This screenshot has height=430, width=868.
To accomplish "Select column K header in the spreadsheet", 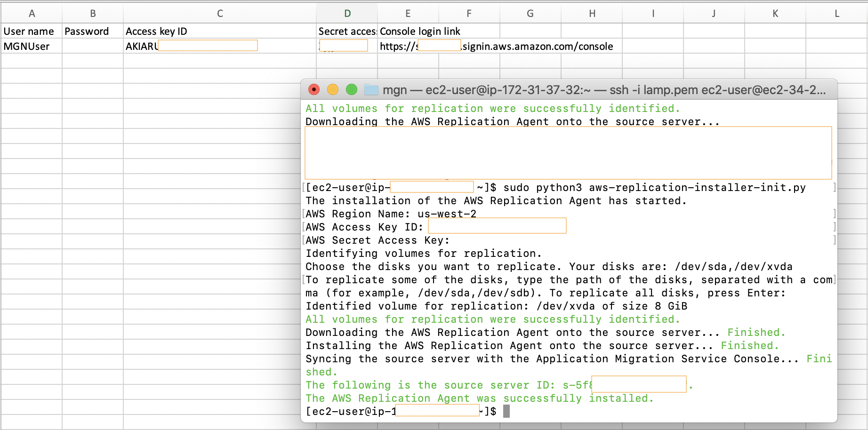I will tap(775, 14).
